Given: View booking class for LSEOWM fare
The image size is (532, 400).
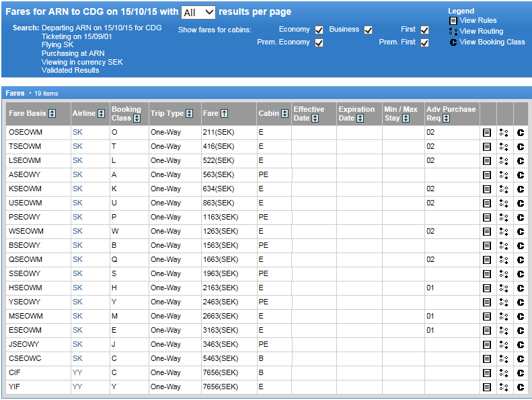Looking at the screenshot, I should pos(521,161).
